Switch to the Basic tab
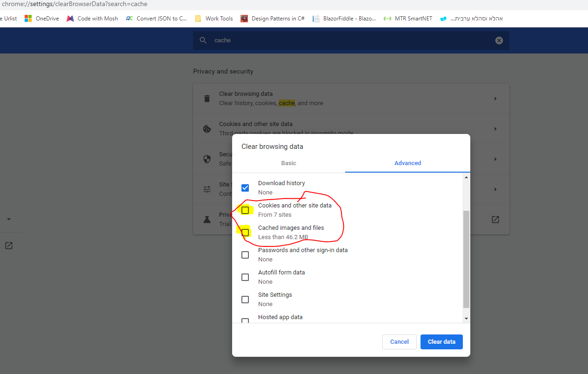The image size is (588, 374). (288, 163)
